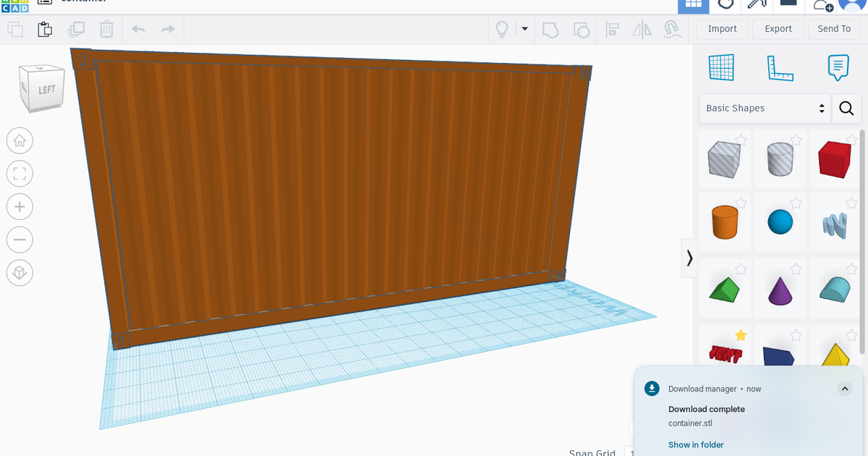Favorite the blue Sphere shape with its star

pyautogui.click(x=796, y=203)
